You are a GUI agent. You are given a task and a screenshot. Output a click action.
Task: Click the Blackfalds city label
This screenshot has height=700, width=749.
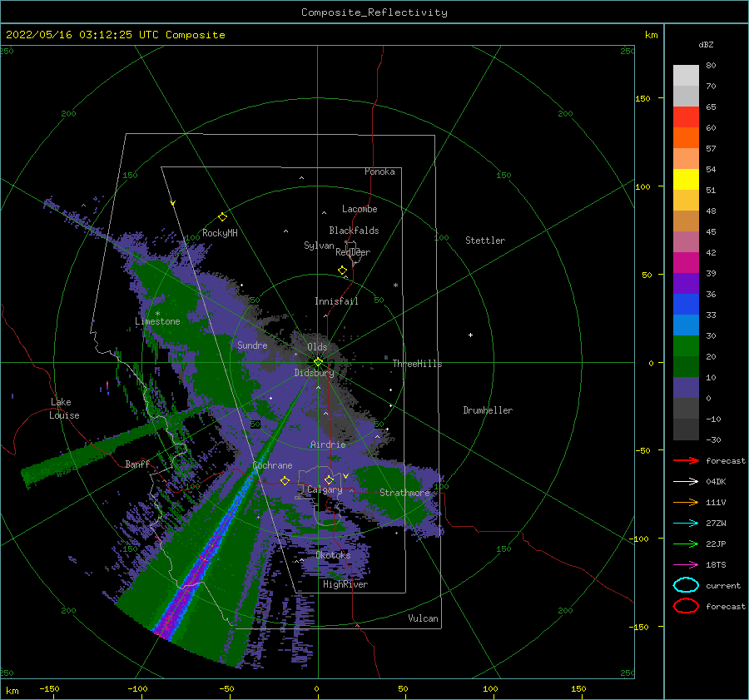point(354,231)
